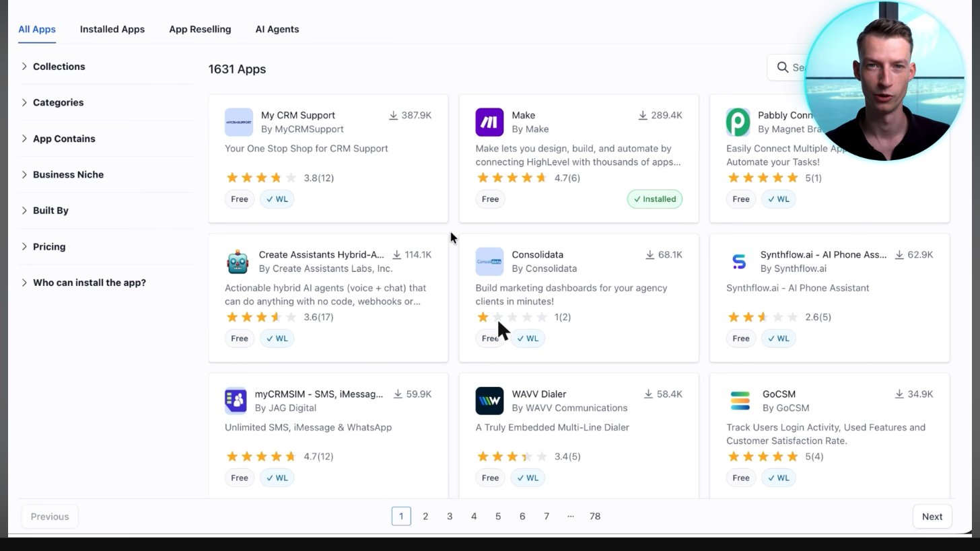Go to page 2 of apps
Image resolution: width=980 pixels, height=551 pixels.
point(425,517)
